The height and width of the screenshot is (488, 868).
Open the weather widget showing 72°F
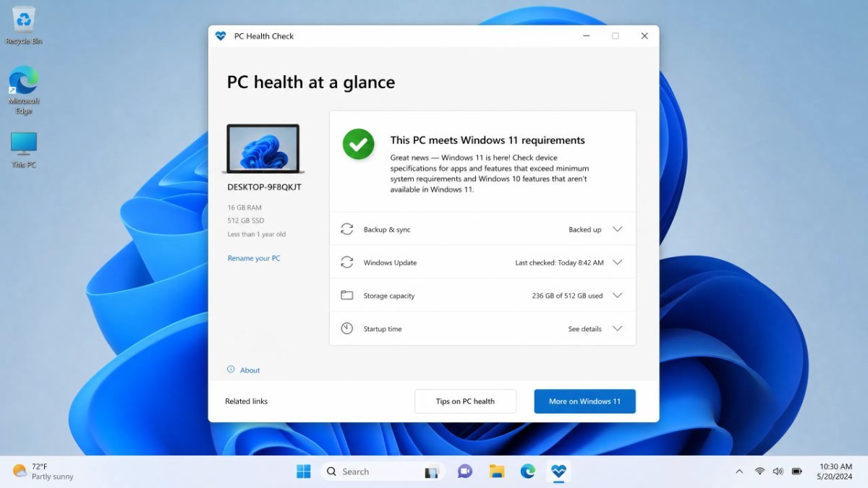pos(43,471)
